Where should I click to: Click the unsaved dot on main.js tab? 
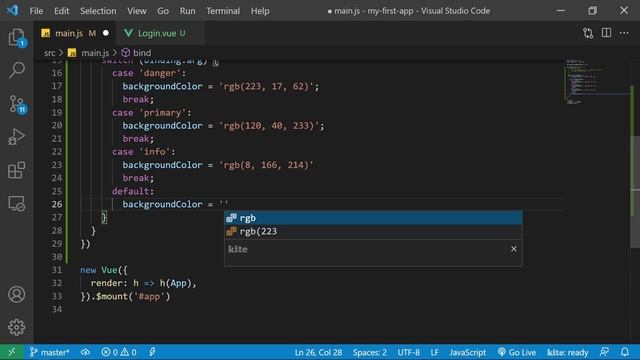coord(106,33)
